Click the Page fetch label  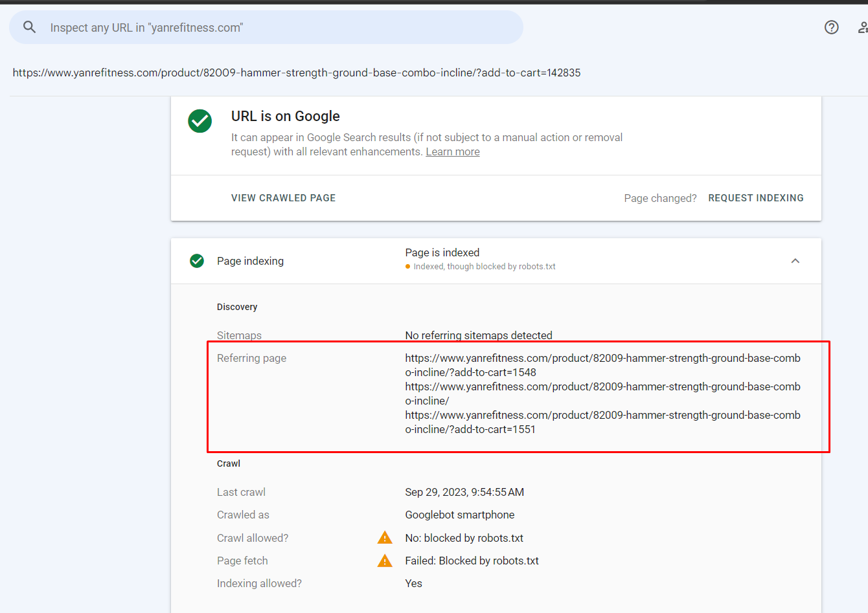[242, 561]
